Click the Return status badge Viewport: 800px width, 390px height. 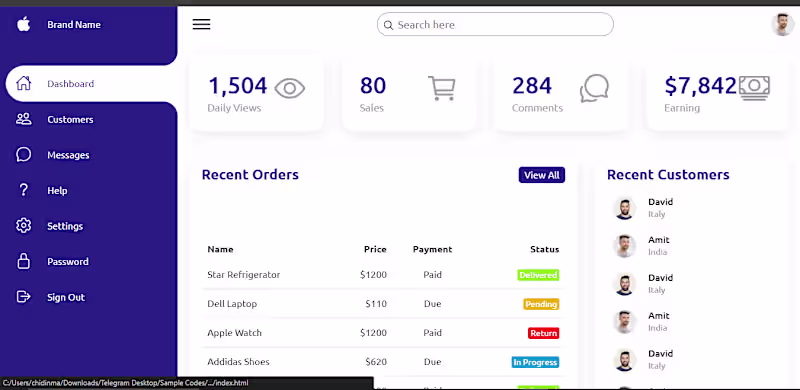tap(543, 333)
